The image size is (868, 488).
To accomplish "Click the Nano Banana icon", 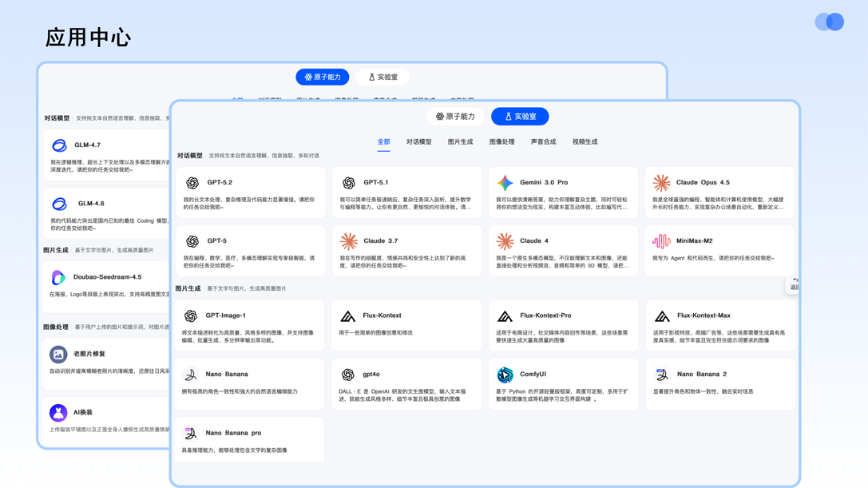I will (x=190, y=375).
